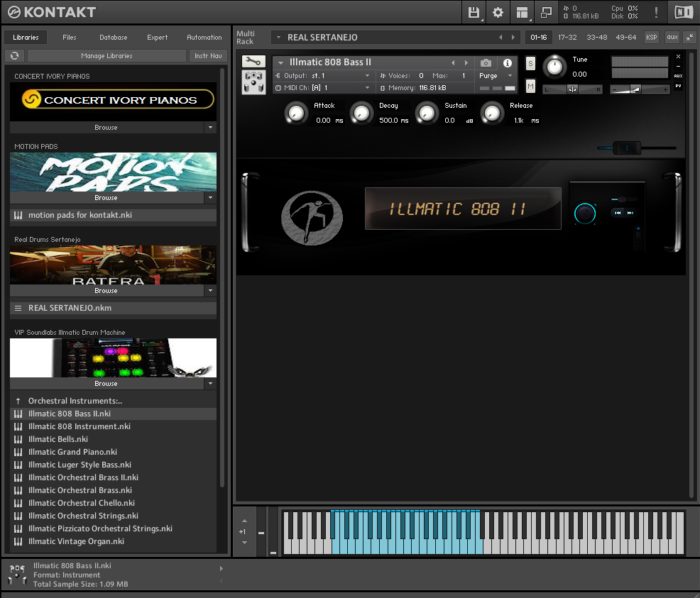Click the exclamation panic button

tap(656, 13)
